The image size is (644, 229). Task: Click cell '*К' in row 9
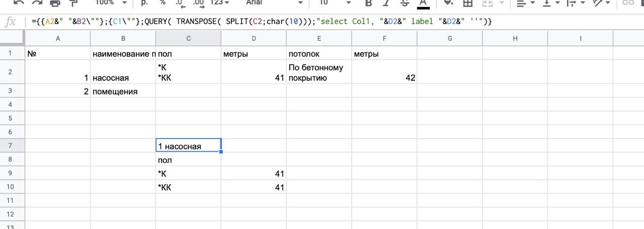pyautogui.click(x=188, y=174)
